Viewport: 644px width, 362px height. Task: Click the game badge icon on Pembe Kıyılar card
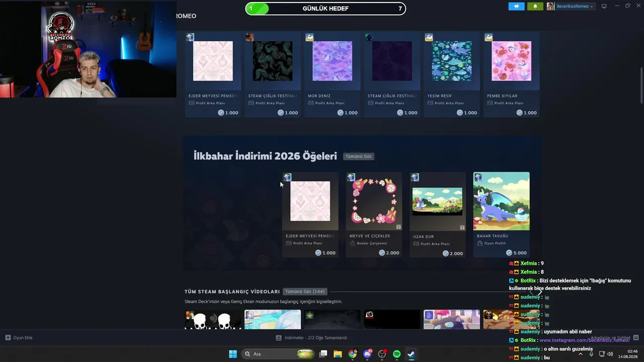point(489,37)
